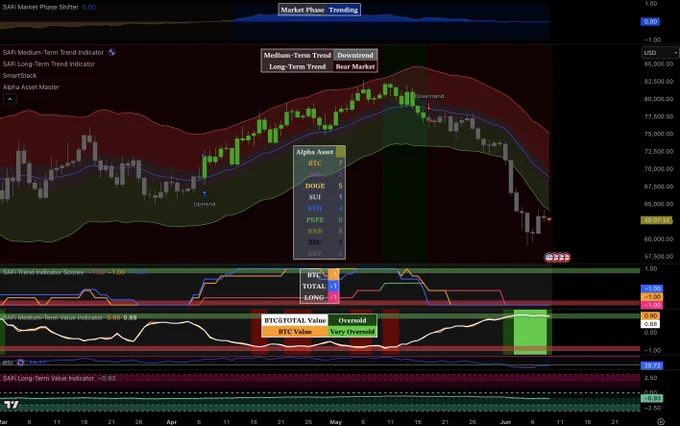This screenshot has height=426, width=680.
Task: Click the 57,500.00 price axis label
Action: click(658, 256)
